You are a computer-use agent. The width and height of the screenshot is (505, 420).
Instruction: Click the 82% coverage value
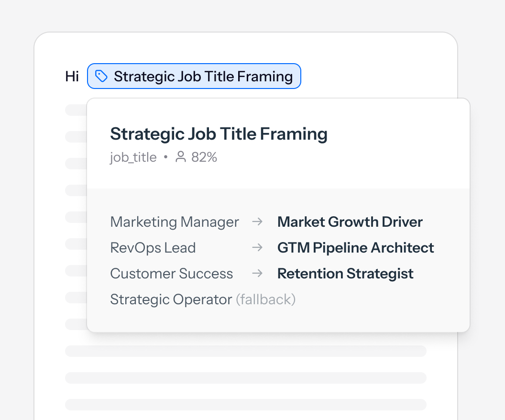pyautogui.click(x=204, y=157)
